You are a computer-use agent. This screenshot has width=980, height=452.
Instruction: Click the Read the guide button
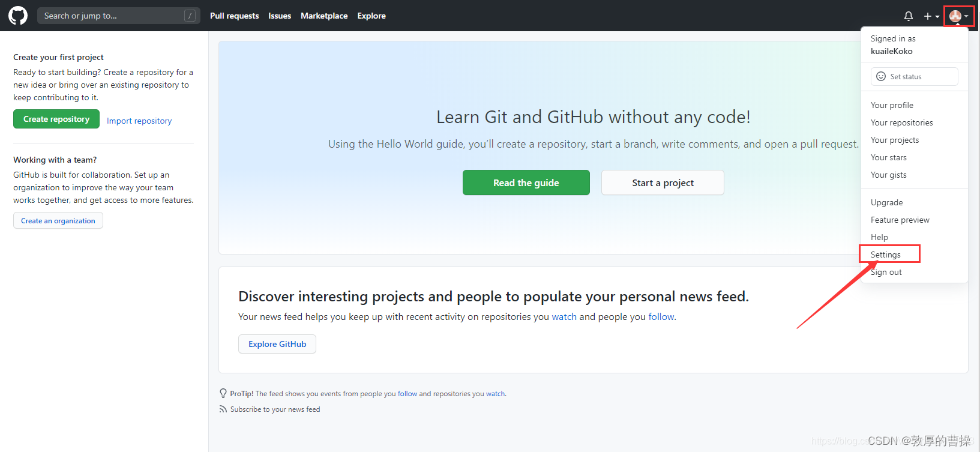click(x=526, y=182)
